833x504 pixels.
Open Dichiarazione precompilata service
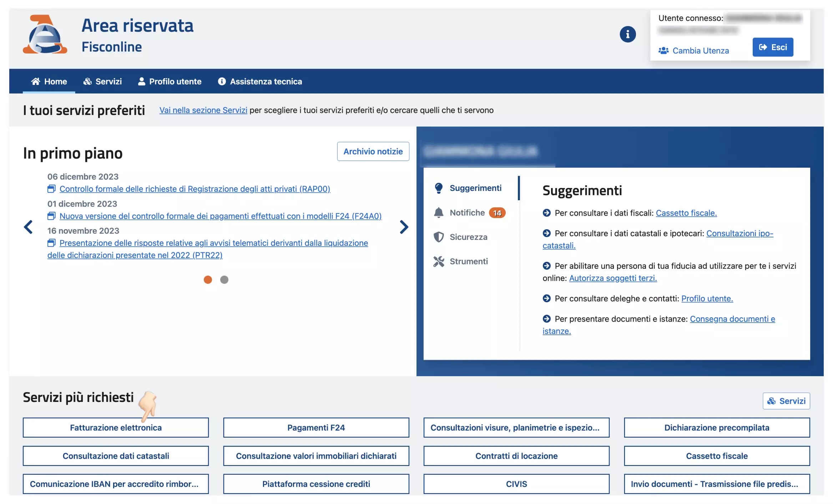[x=717, y=428]
